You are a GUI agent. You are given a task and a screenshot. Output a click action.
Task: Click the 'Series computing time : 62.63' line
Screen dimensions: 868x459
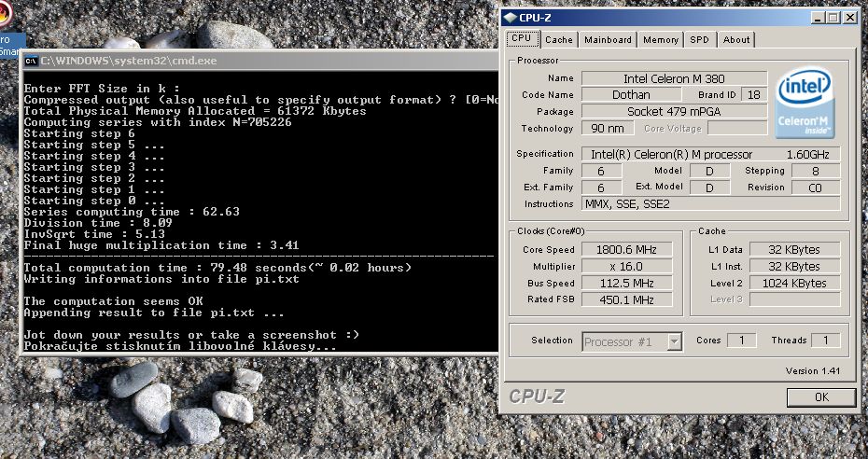[x=132, y=212]
